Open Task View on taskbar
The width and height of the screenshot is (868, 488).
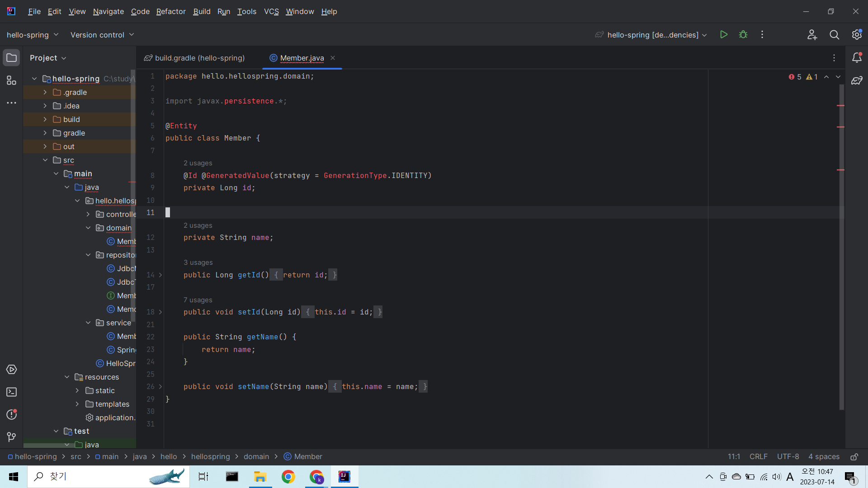point(203,477)
